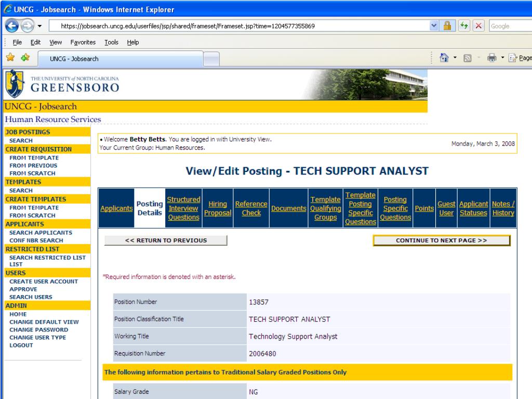
Task: Open the View menu
Action: (x=56, y=43)
